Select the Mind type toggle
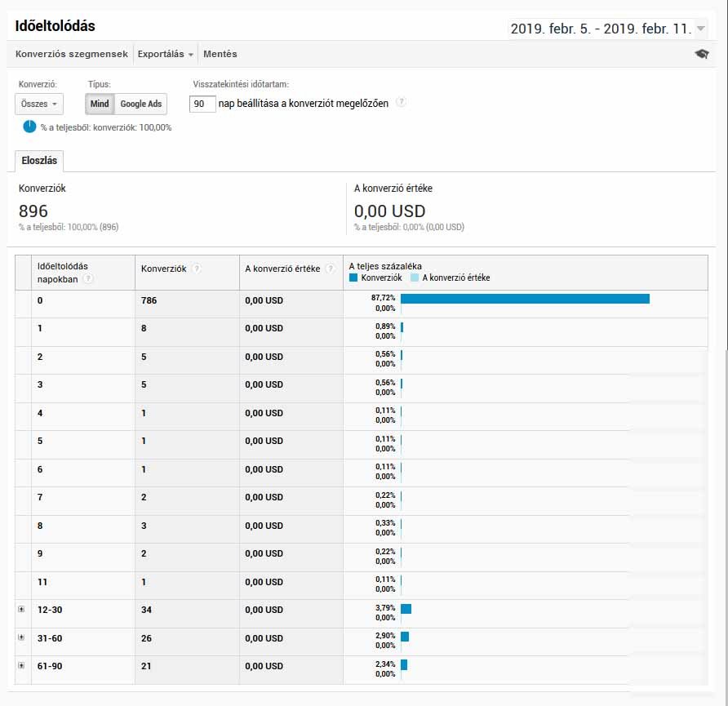The height and width of the screenshot is (706, 728). point(100,104)
